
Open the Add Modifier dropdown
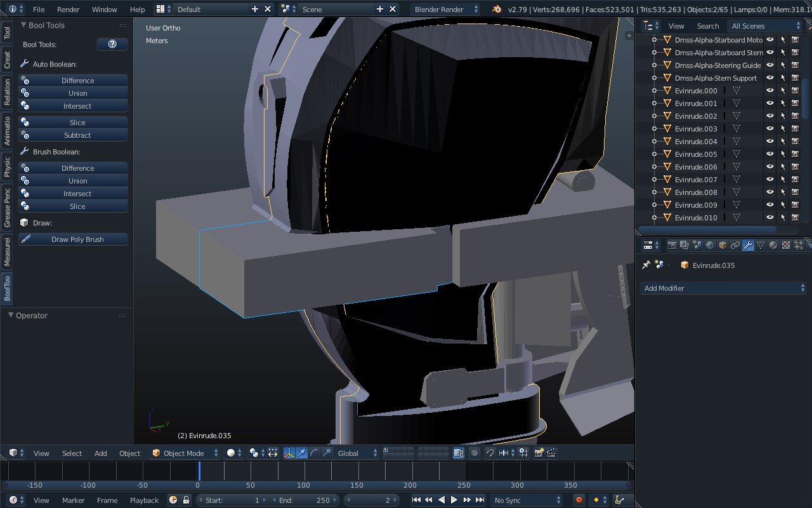click(723, 288)
